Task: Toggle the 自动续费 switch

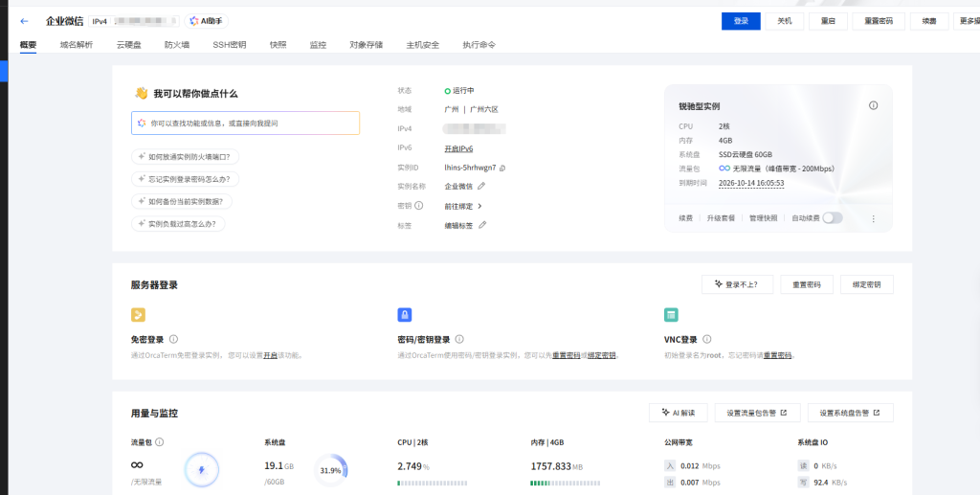Action: coord(832,218)
